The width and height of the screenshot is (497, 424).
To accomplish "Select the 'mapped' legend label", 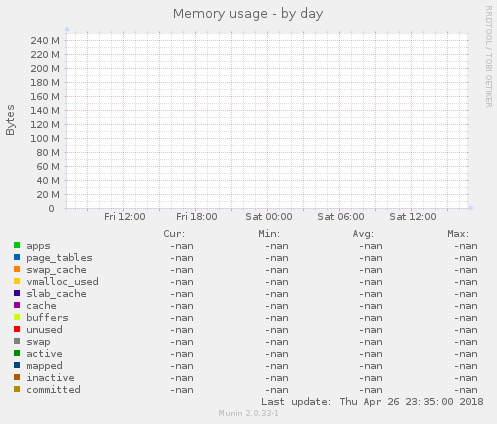I will (x=44, y=366).
